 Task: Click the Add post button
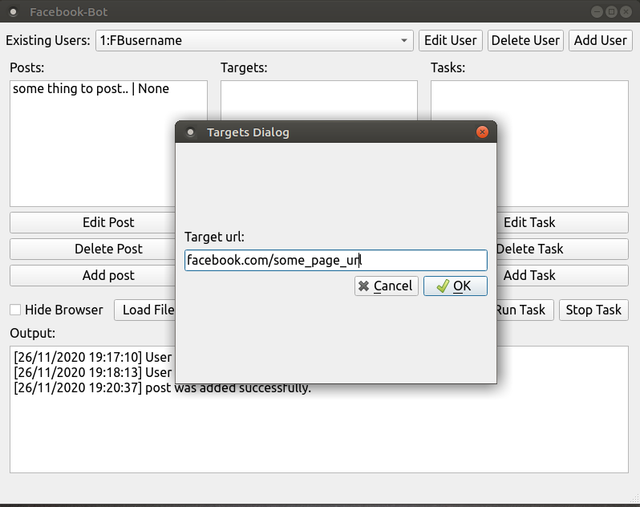click(x=93, y=276)
